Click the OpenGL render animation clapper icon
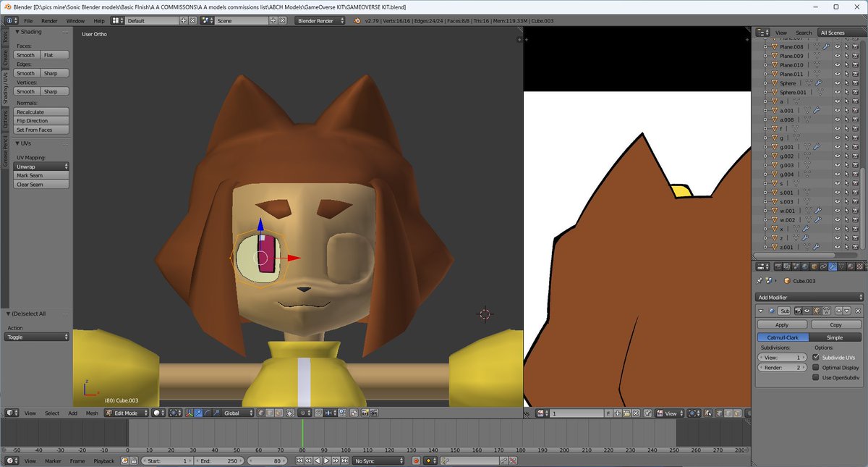Image resolution: width=868 pixels, height=467 pixels. point(373,413)
